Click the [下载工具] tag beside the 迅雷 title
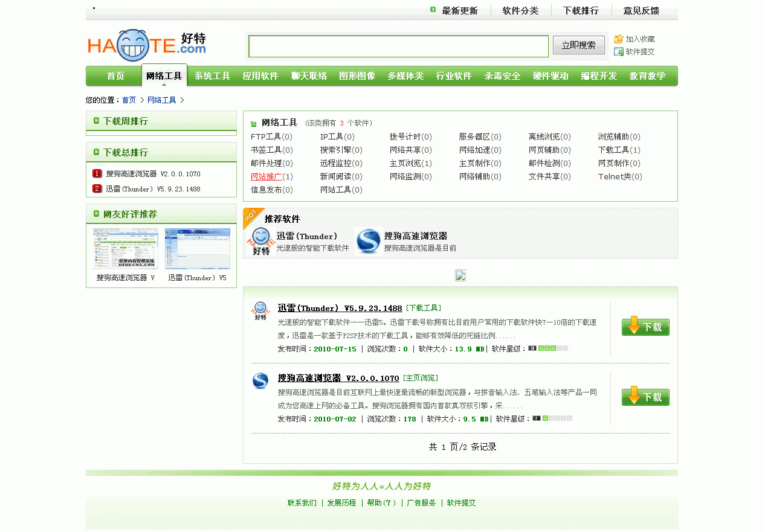The width and height of the screenshot is (762, 532). tap(424, 308)
